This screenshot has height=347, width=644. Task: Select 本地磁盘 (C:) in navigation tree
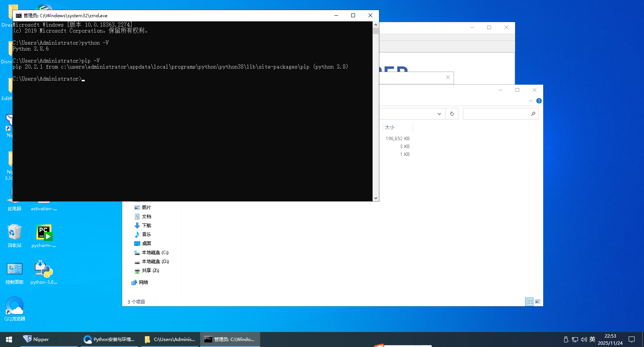(155, 253)
